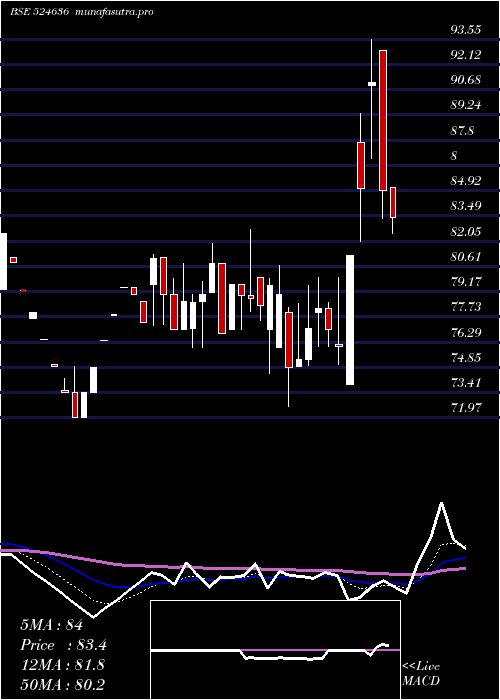Select the 50MA : 80.2 readout
This screenshot has width=500, height=700.
pyautogui.click(x=62, y=684)
